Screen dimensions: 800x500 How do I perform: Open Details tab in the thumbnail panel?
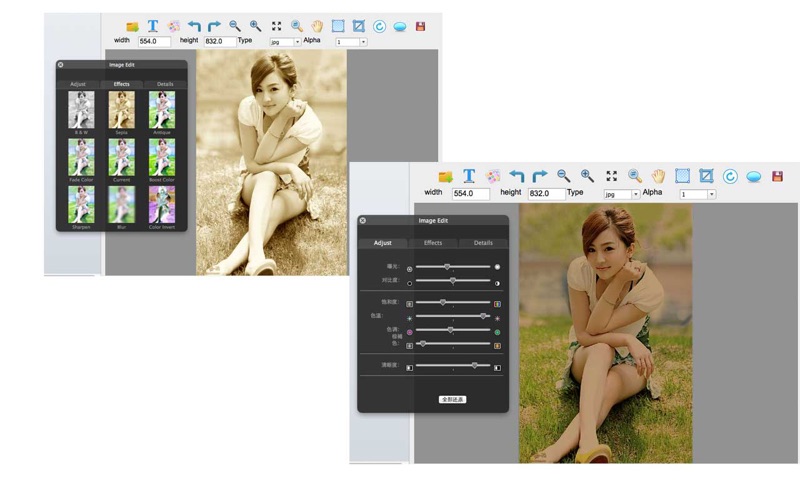165,84
